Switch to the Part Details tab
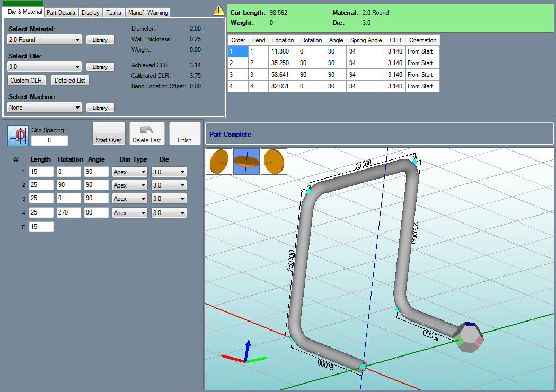This screenshot has height=392, width=556. pos(61,12)
